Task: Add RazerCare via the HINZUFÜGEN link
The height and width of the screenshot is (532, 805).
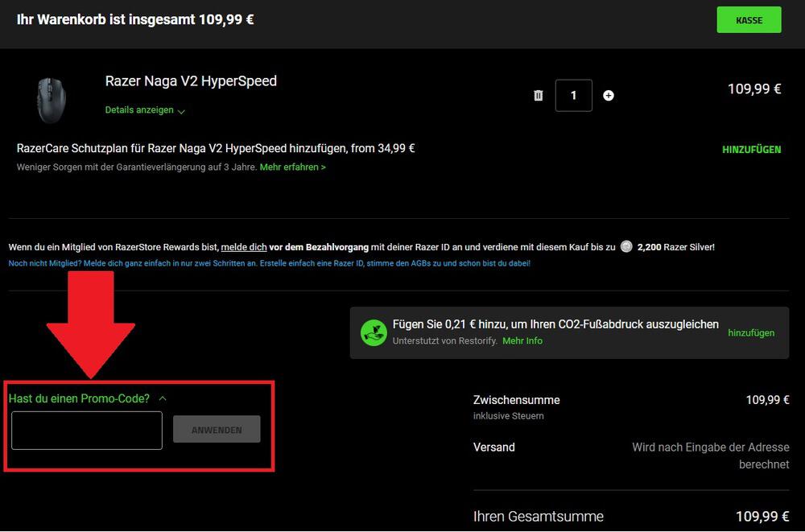Action: (x=751, y=149)
